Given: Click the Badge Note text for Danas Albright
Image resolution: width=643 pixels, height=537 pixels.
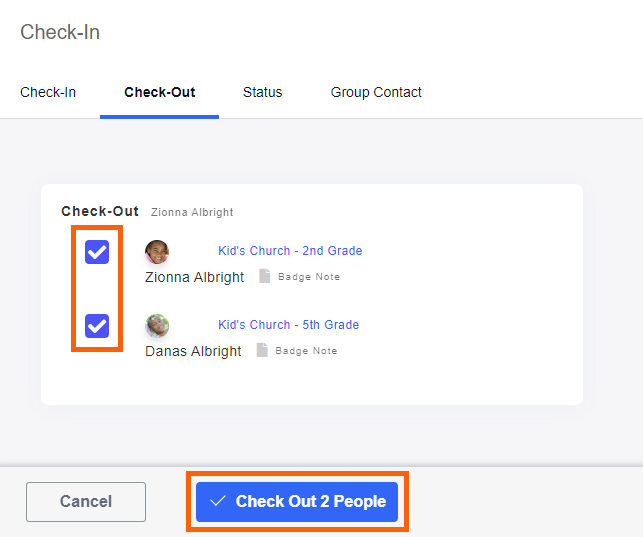Looking at the screenshot, I should click(306, 351).
